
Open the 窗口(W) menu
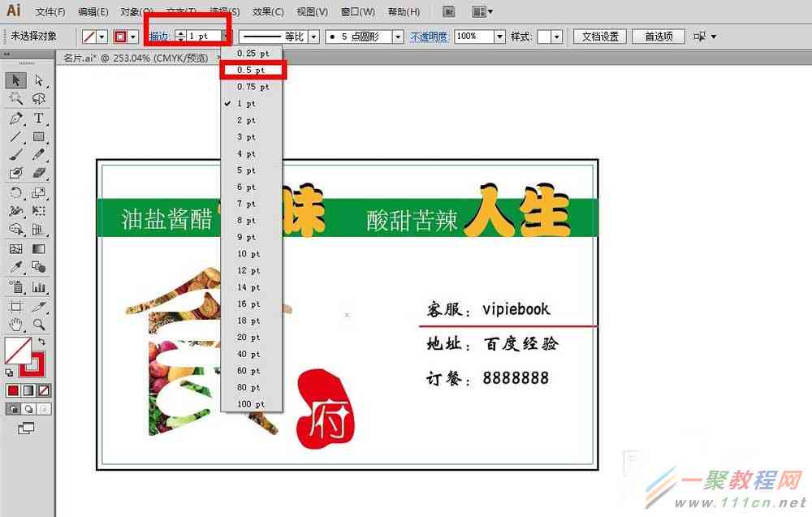point(358,11)
